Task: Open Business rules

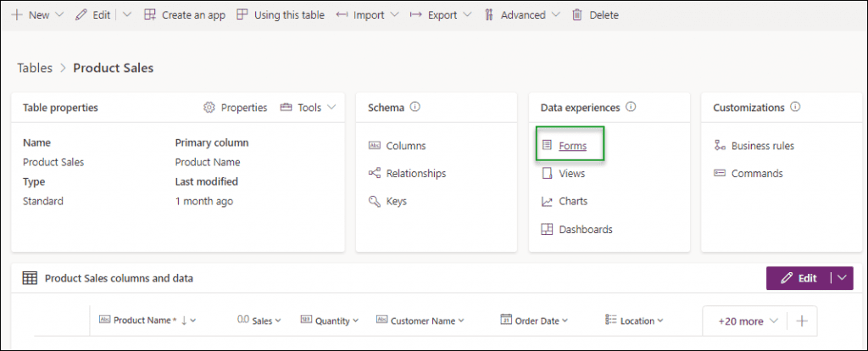Action: tap(763, 146)
